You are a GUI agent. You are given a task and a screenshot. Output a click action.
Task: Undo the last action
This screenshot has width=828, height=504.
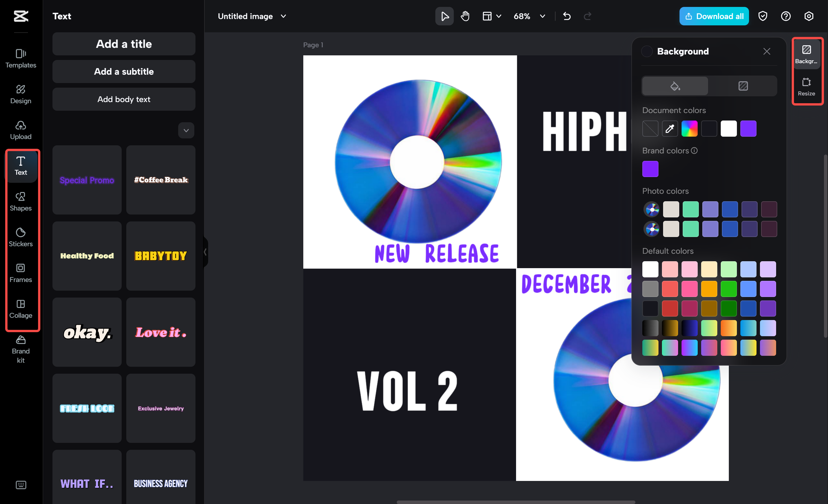[x=567, y=16]
